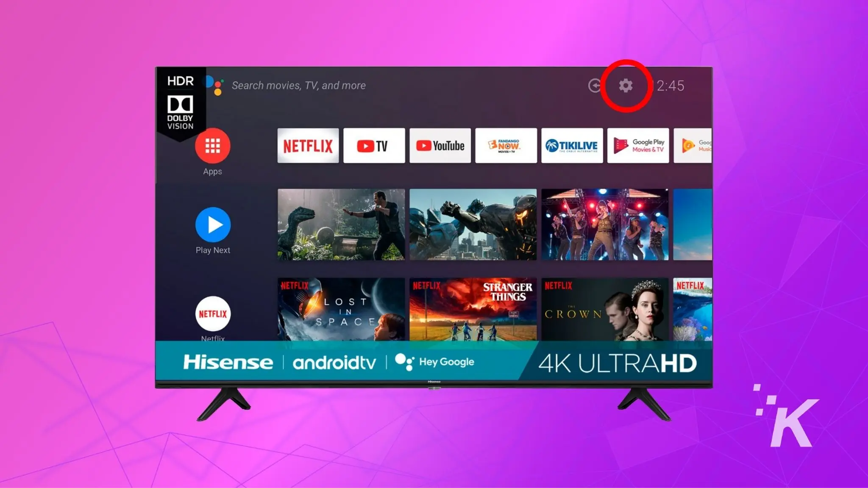
Task: Select the back navigation arrow
Action: (594, 85)
